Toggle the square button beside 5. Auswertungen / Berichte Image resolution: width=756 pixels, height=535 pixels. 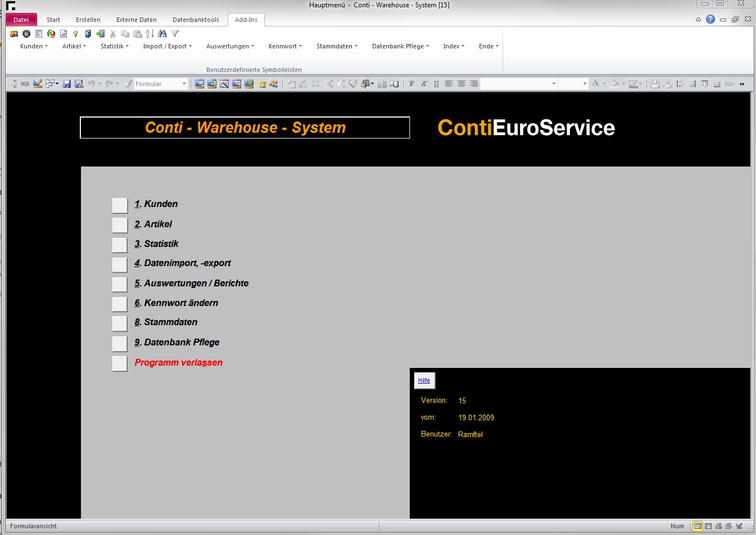(x=120, y=284)
